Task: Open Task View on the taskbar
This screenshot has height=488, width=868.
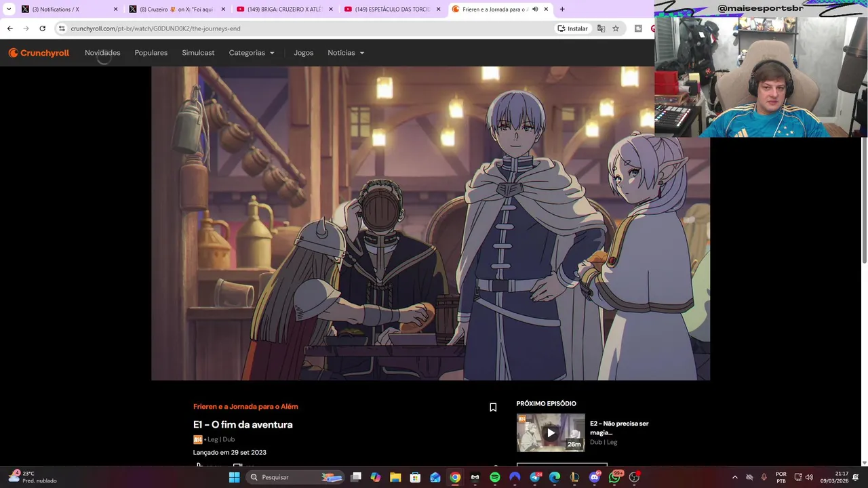Action: pos(356,477)
